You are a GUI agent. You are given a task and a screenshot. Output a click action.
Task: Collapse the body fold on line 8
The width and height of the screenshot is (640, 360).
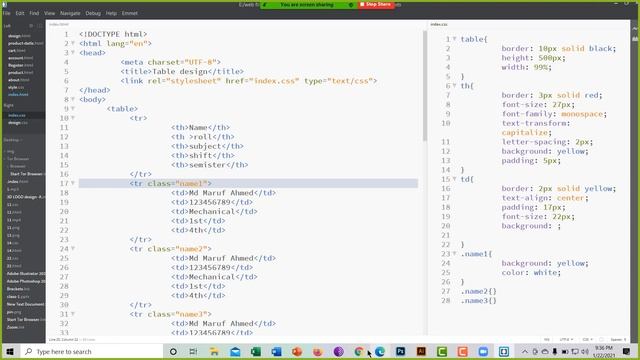[x=73, y=99]
